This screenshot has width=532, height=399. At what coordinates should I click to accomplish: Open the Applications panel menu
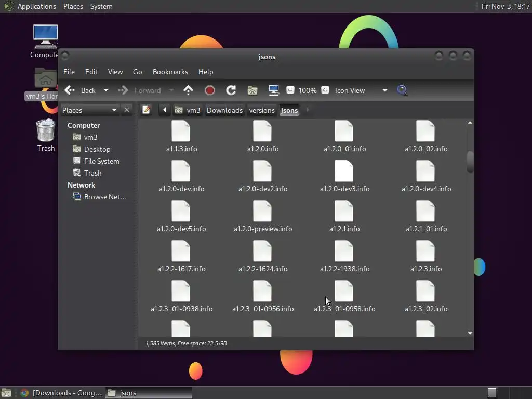30,6
